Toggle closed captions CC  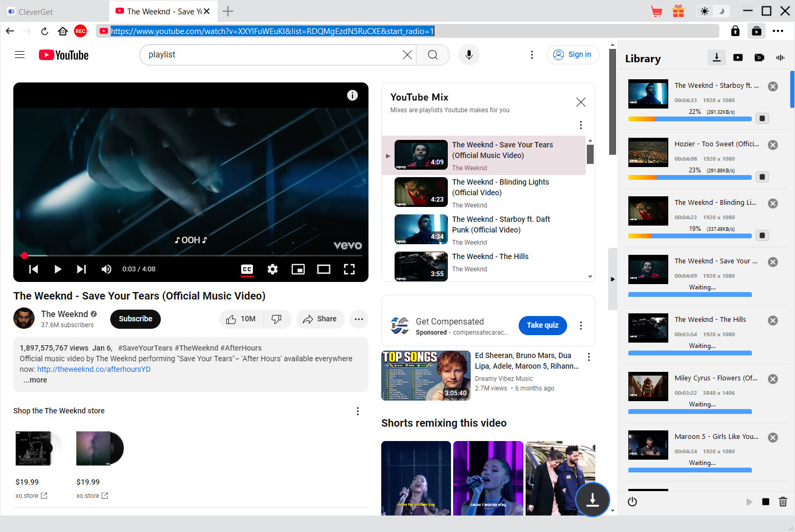point(247,269)
